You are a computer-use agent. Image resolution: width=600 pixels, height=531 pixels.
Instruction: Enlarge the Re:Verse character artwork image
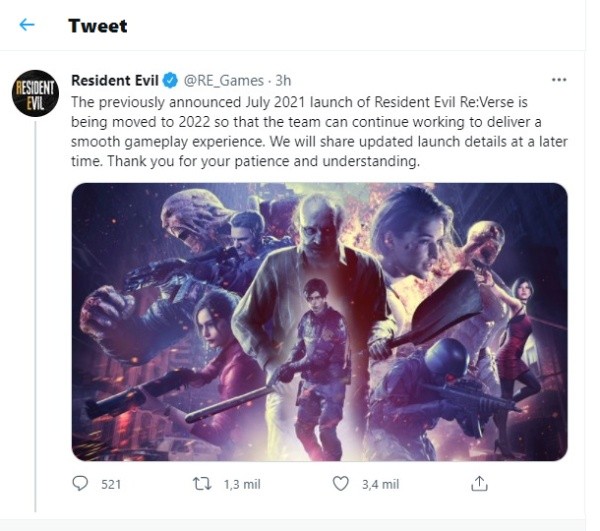(319, 321)
